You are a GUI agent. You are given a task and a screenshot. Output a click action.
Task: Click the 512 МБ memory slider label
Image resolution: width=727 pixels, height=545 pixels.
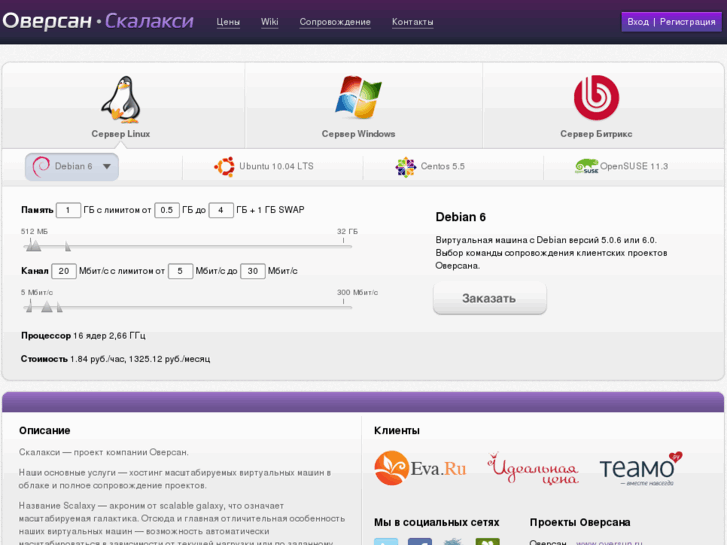(x=34, y=231)
